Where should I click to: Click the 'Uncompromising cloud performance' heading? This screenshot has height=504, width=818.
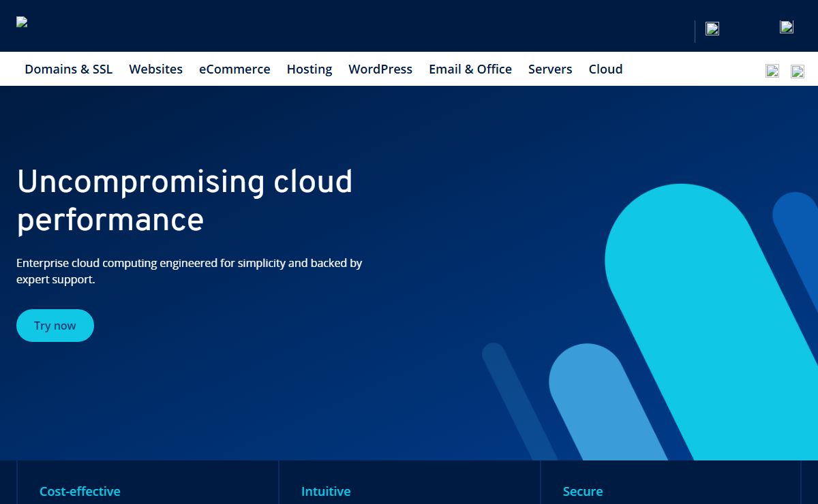(185, 201)
